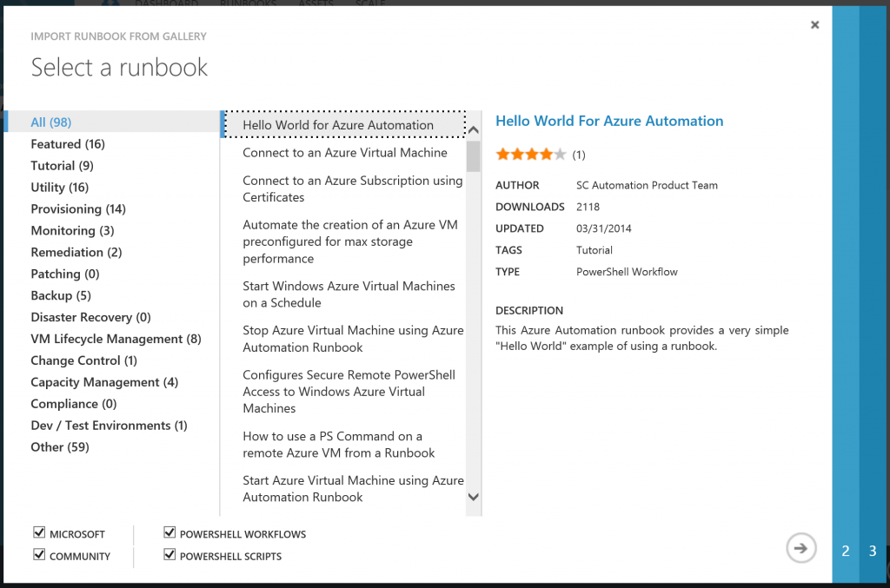The image size is (890, 588).
Task: Select Dev / Test Environments (1) category
Action: [109, 426]
